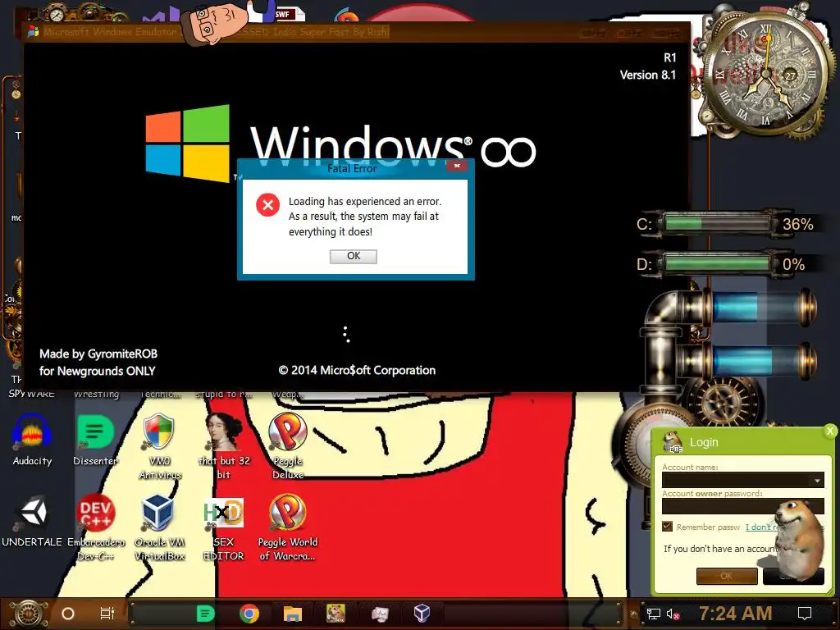The width and height of the screenshot is (840, 630).
Task: Click the "Version 8.1" text
Action: 648,75
